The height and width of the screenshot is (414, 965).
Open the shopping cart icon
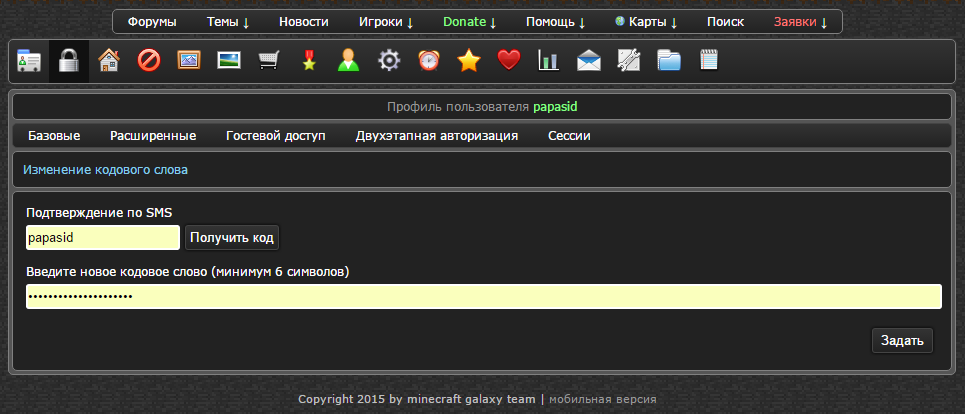pyautogui.click(x=269, y=61)
